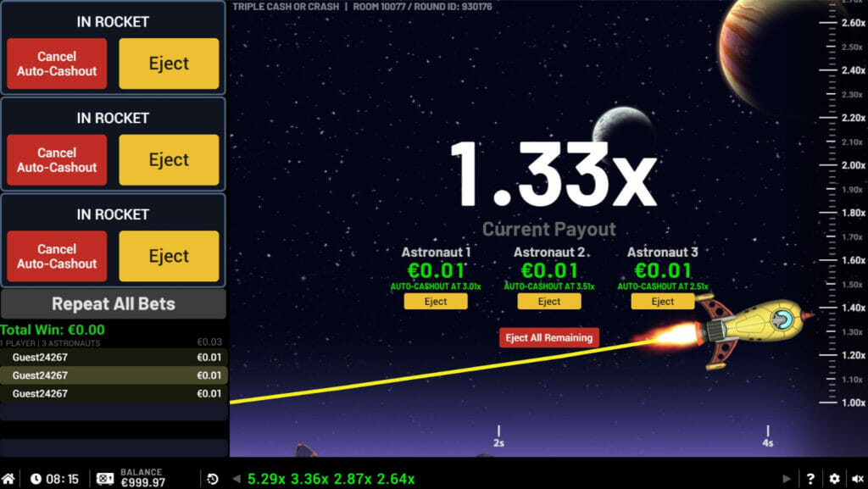
Task: Select the 2.64x history multiplier
Action: point(396,479)
